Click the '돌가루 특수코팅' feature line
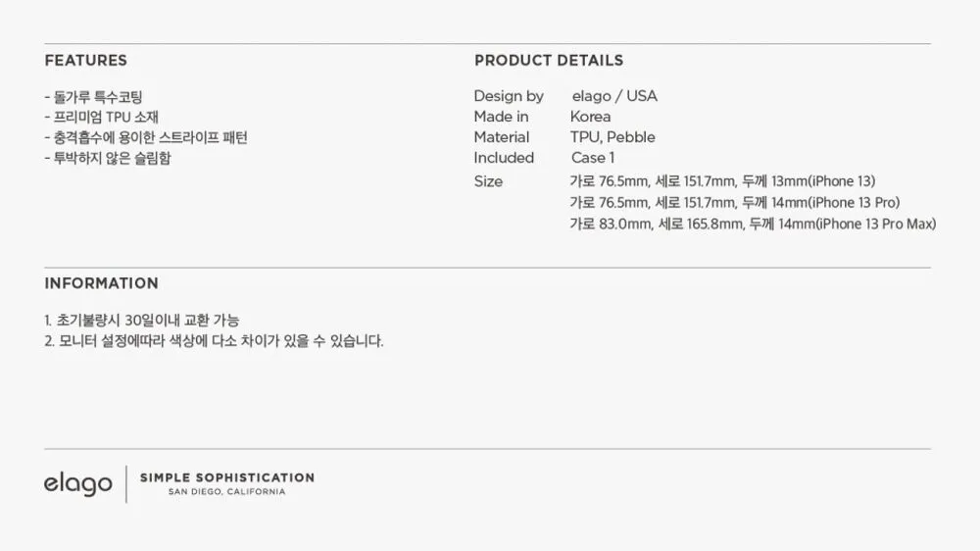980x551 pixels. 94,97
